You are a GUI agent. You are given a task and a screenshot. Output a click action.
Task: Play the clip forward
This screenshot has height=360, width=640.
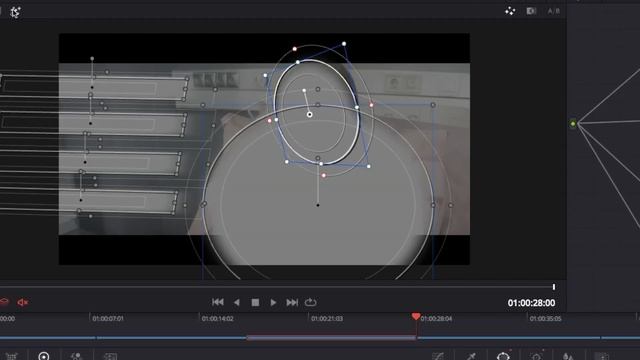[273, 302]
